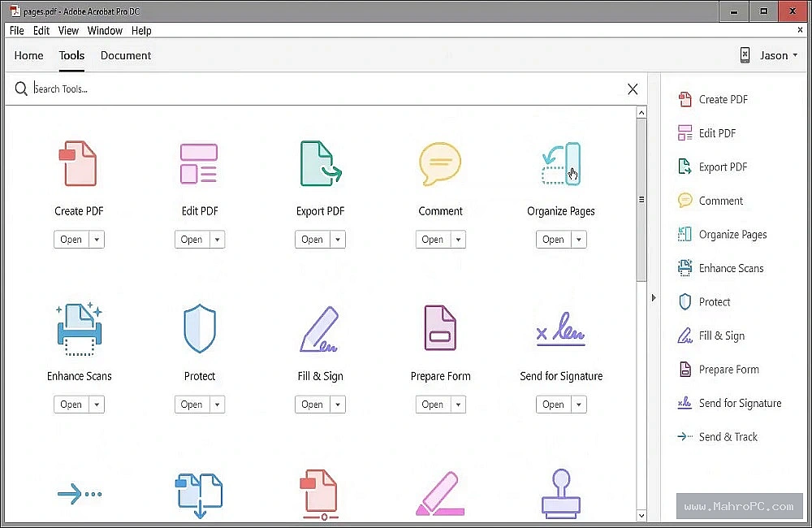
Task: Click the Edit PDF tool icon in grid
Action: [199, 164]
